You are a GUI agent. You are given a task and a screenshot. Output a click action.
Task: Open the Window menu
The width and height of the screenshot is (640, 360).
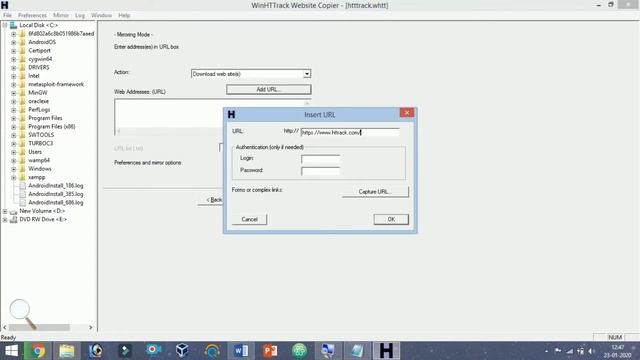102,15
